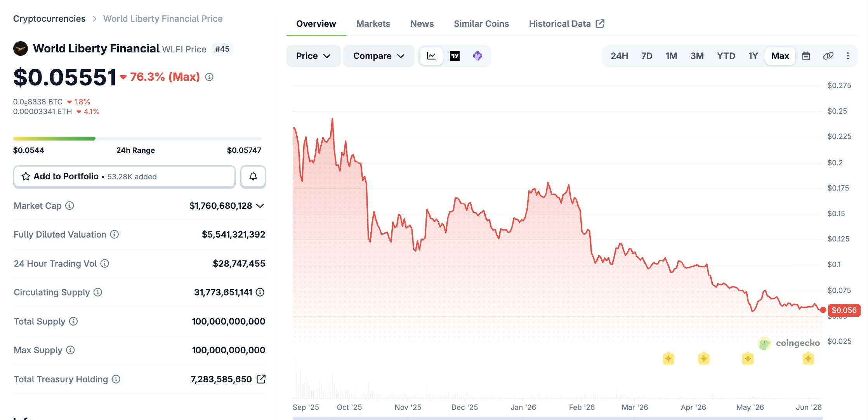Viewport: 868px width, 420px height.
Task: Click the $28,747,455 trading volume value
Action: tap(239, 264)
